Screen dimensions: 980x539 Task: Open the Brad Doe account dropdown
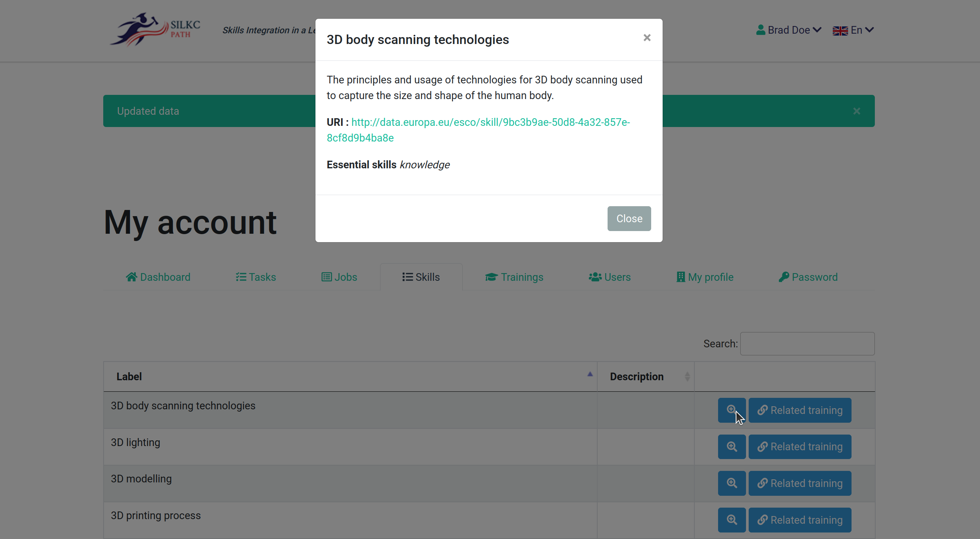pos(788,30)
